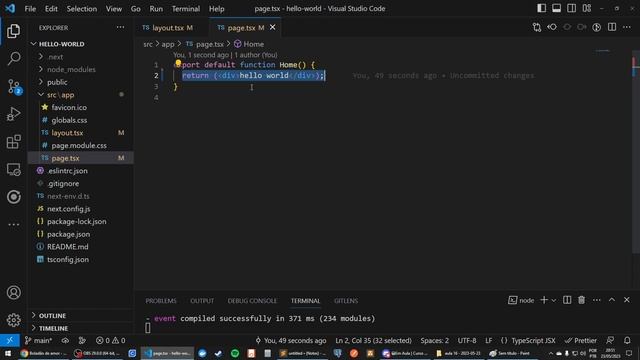Switch to the DEBUG CONSOLE tab
Screen dimensions: 640x360
[x=252, y=301]
